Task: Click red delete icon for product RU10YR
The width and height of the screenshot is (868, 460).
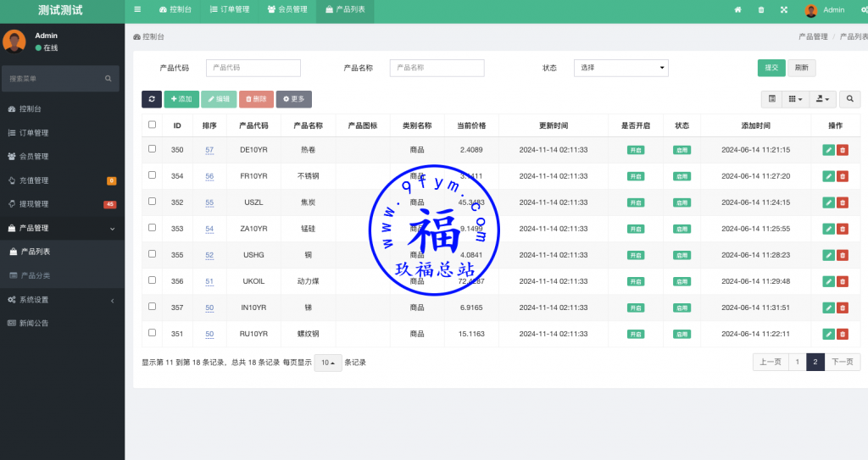Action: pos(843,335)
